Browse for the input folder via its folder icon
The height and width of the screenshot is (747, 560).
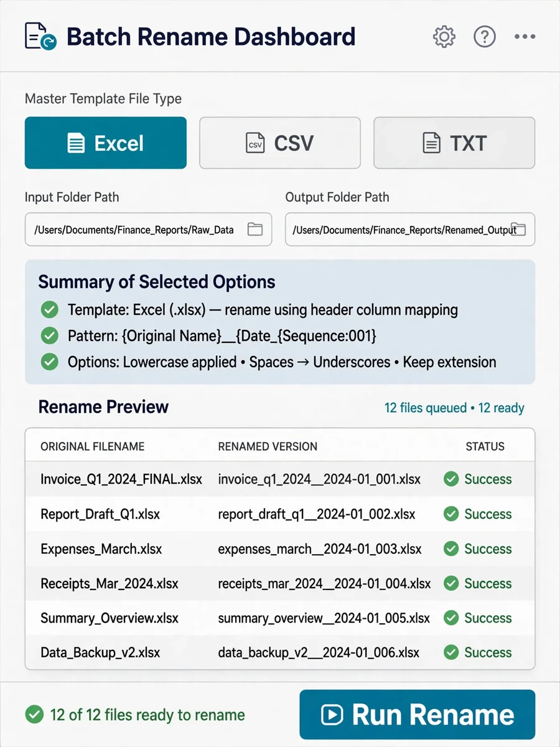tap(255, 229)
